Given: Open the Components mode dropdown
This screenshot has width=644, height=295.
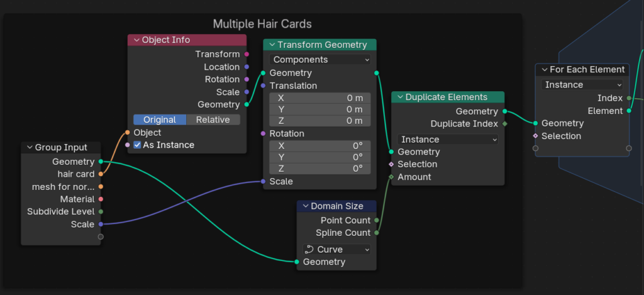Looking at the screenshot, I should 320,60.
